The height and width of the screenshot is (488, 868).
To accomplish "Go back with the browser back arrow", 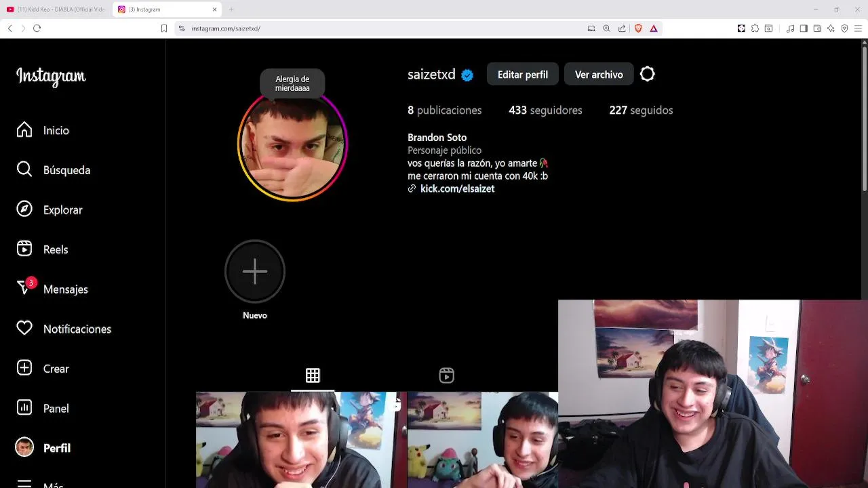I will (x=10, y=28).
